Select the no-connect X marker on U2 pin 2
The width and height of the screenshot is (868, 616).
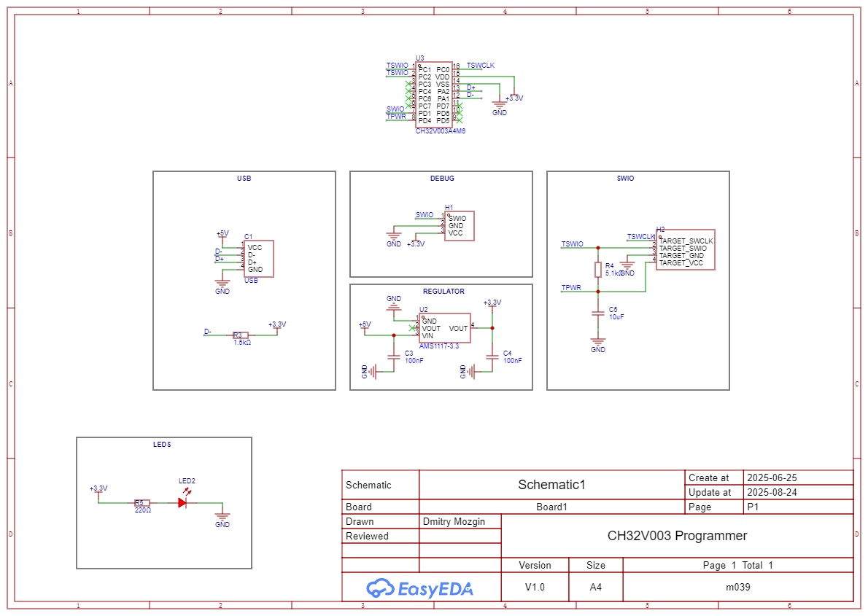pyautogui.click(x=412, y=328)
